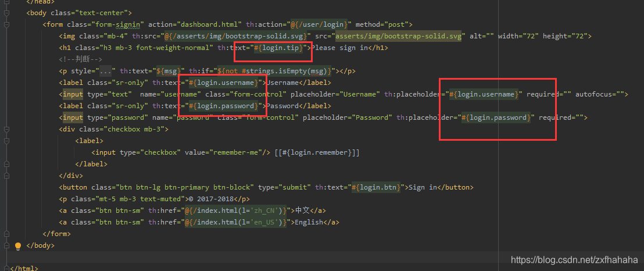
Task: Click the "#{login.tip}" expression
Action: [278, 48]
